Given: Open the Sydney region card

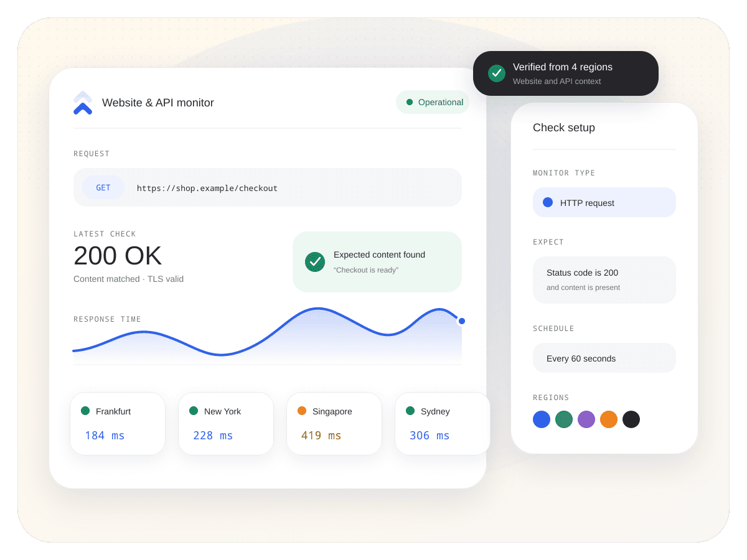Looking at the screenshot, I should (443, 424).
